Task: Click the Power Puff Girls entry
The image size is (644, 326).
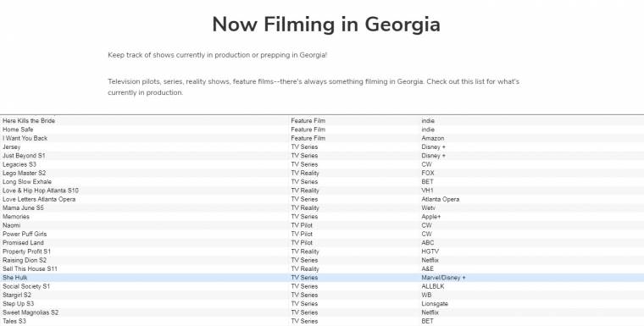Action: tap(25, 234)
